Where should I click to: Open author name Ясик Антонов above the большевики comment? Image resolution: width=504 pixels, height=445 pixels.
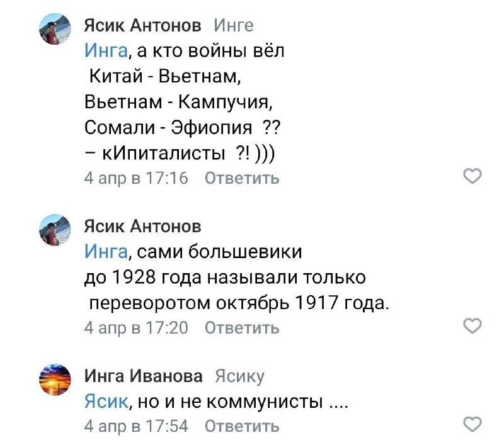click(x=143, y=225)
